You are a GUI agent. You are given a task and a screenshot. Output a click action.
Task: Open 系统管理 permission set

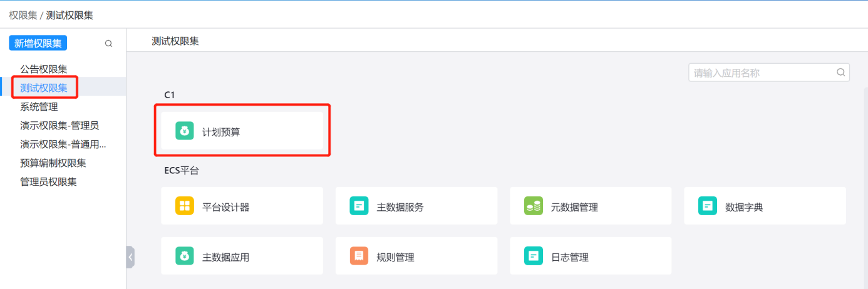pos(39,106)
